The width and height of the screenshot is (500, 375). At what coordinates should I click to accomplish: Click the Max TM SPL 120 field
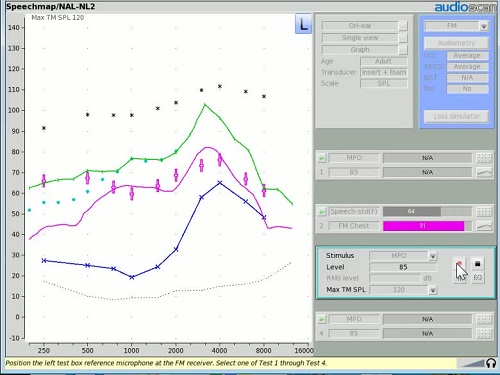tap(399, 290)
